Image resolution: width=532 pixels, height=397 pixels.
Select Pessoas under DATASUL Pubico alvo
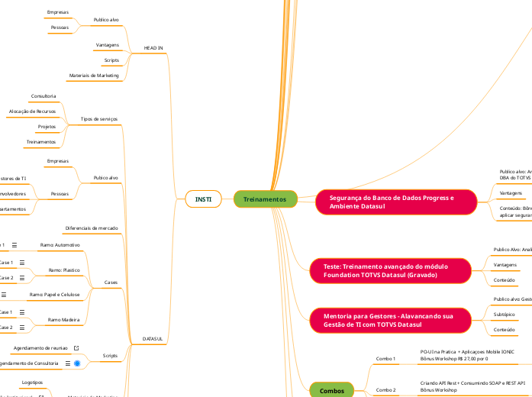pos(60,194)
